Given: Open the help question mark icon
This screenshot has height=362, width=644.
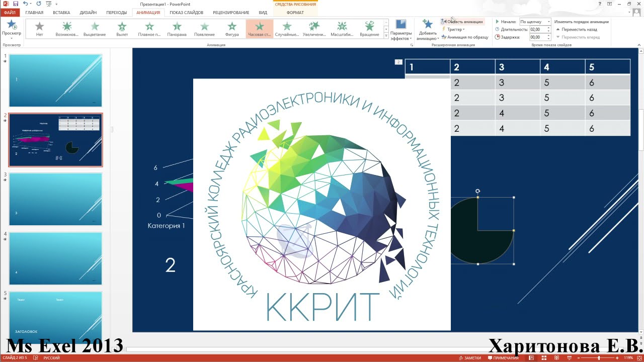Looking at the screenshot, I should (x=600, y=4).
